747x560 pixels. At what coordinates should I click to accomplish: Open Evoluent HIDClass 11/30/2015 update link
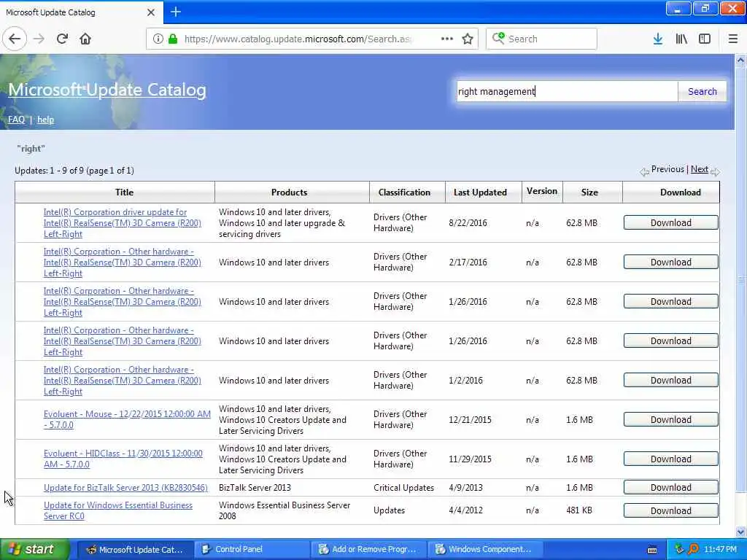(x=123, y=459)
